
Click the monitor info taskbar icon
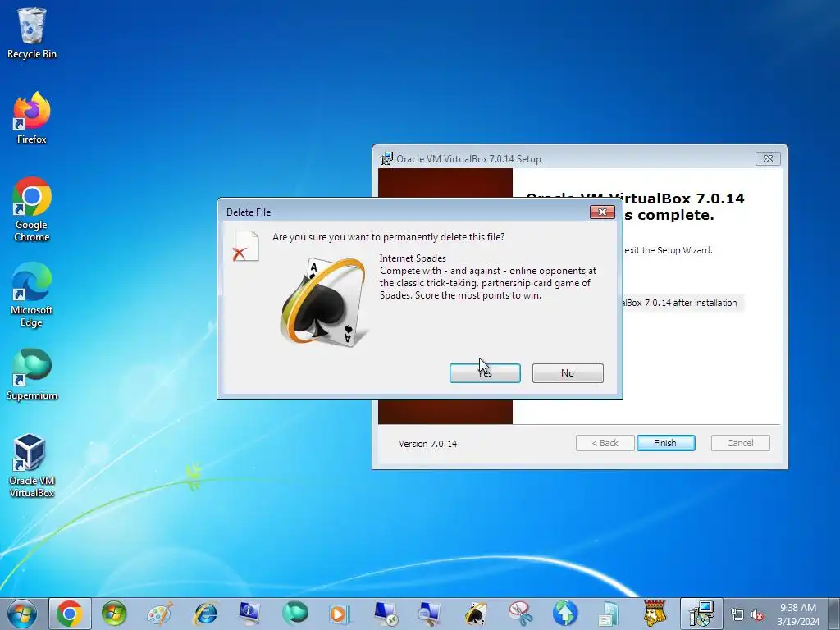249,614
